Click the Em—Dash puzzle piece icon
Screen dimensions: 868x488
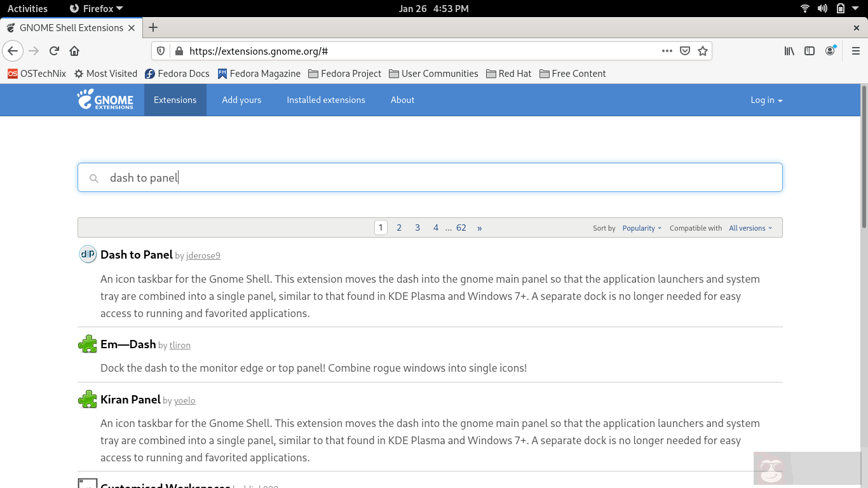tap(87, 344)
